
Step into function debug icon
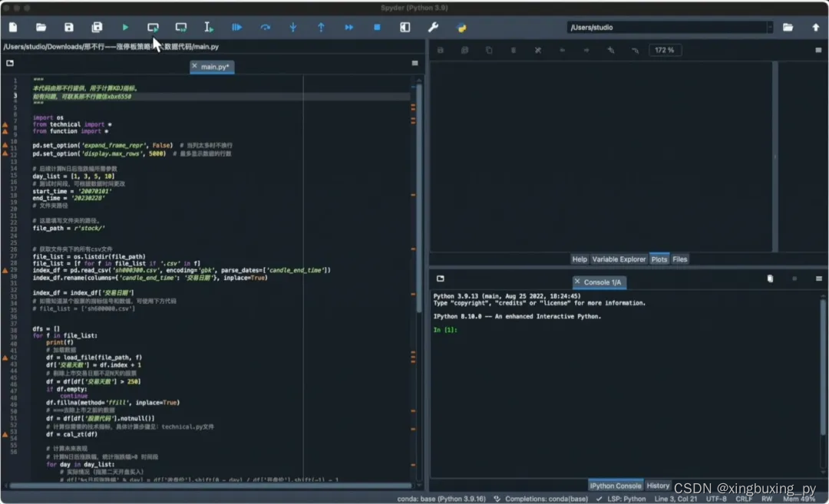[293, 28]
